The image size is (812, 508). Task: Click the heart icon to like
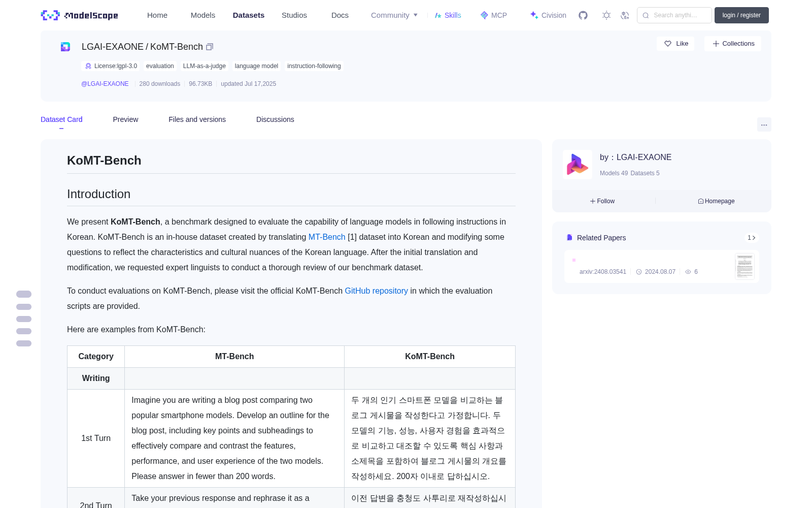668,44
